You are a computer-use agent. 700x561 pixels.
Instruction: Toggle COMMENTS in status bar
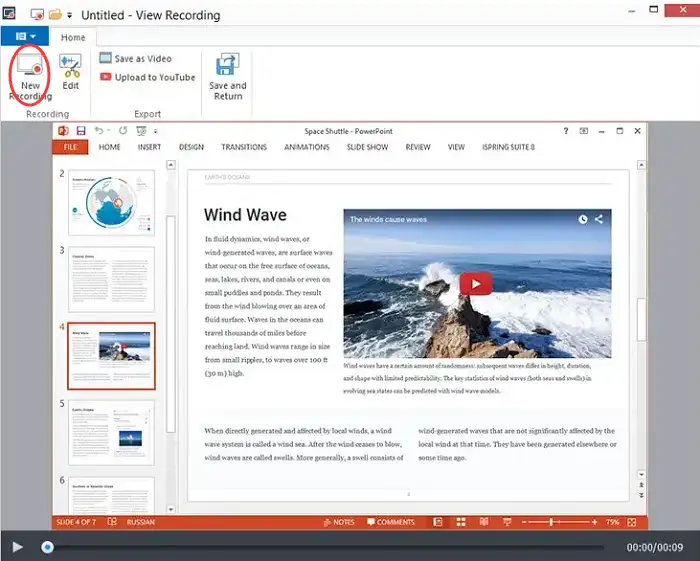(x=391, y=522)
